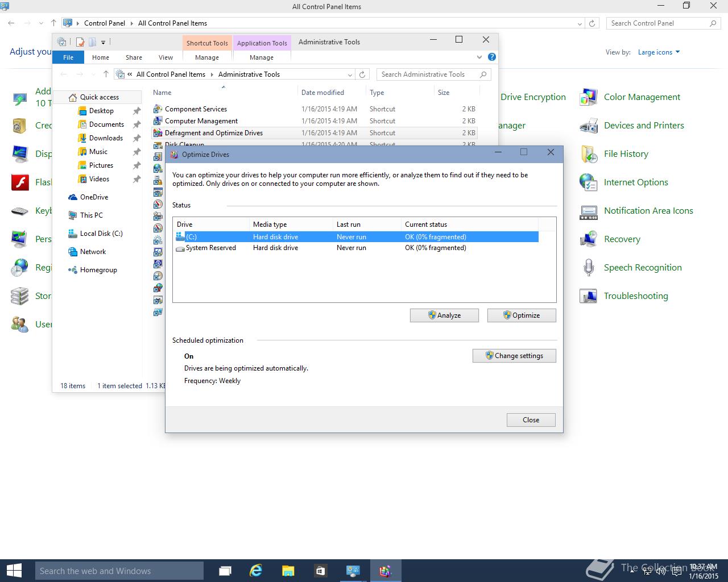Click Search the web and Windows box

click(x=119, y=571)
